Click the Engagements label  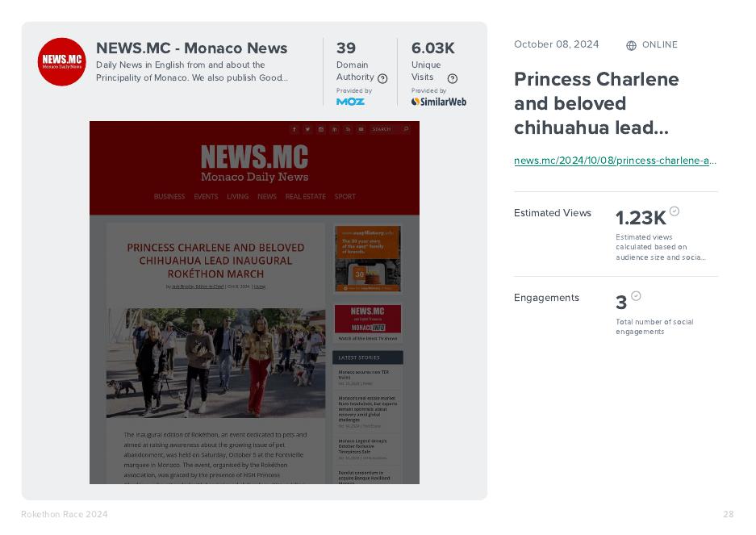546,298
